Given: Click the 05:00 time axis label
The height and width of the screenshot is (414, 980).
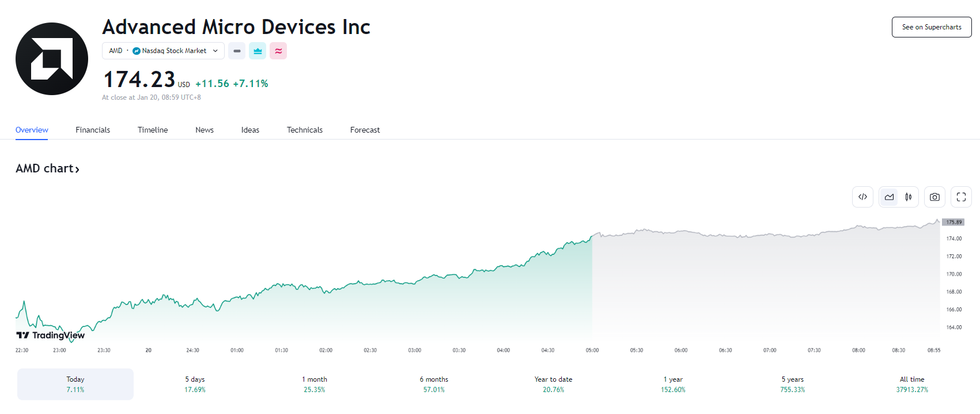Looking at the screenshot, I should [x=592, y=350].
